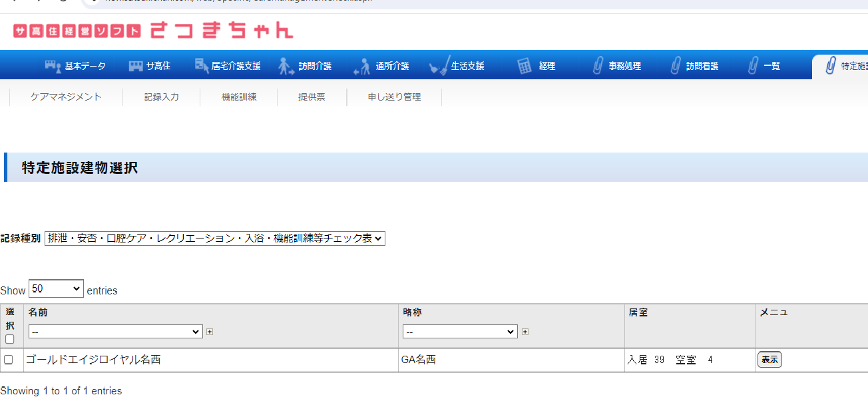Open the 訪問看護 paperclip menu
This screenshot has height=417, width=868.
point(676,66)
